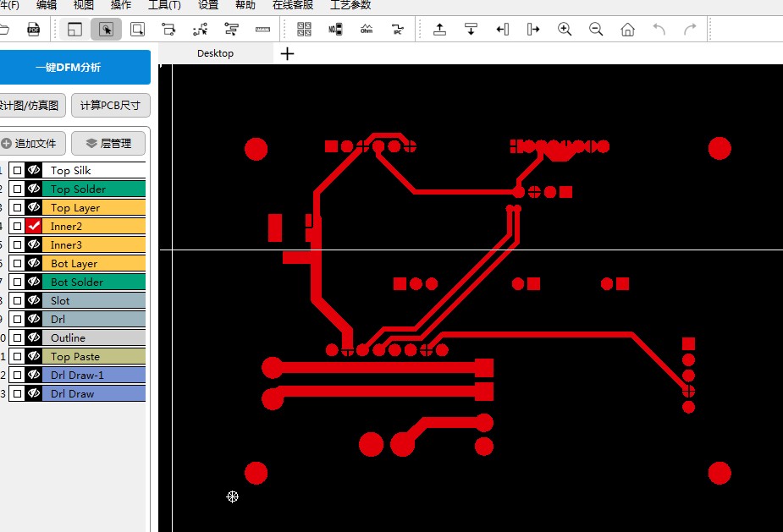Click the right arrow align icon
Screen dimensions: 783x532
[x=533, y=30]
